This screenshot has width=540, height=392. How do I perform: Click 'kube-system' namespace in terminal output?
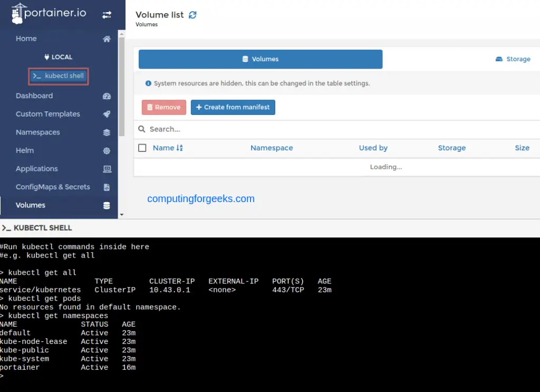tap(24, 359)
